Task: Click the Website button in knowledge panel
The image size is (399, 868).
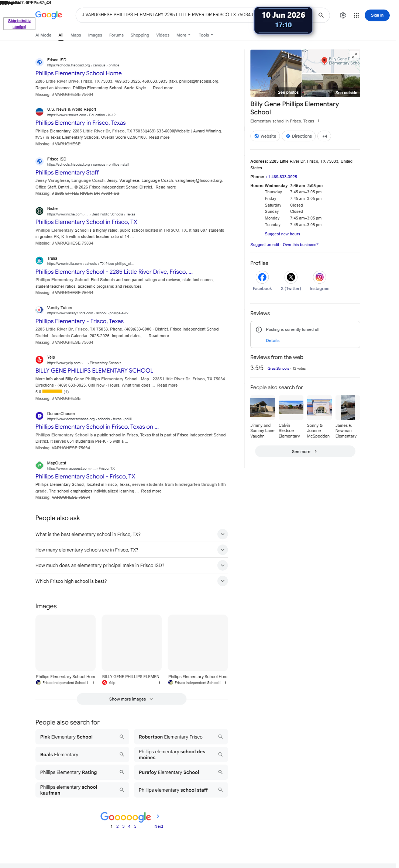Action: [265, 136]
